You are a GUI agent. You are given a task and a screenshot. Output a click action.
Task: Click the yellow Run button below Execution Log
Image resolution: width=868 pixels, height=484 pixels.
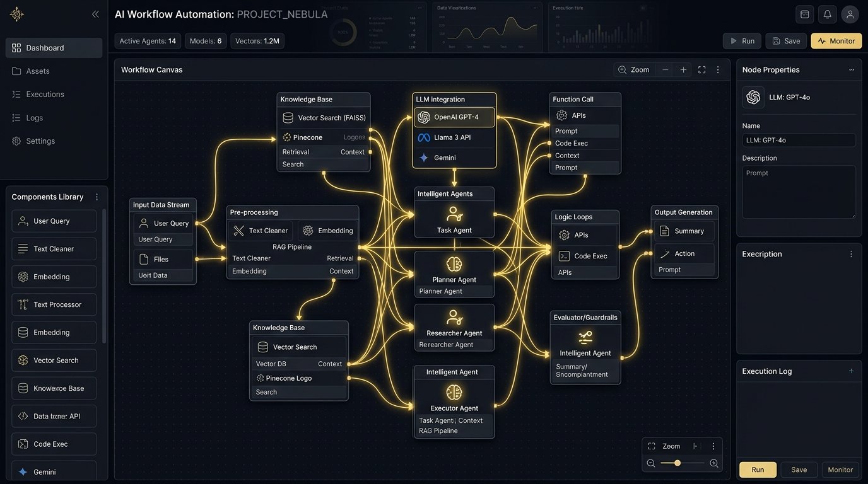pos(758,470)
